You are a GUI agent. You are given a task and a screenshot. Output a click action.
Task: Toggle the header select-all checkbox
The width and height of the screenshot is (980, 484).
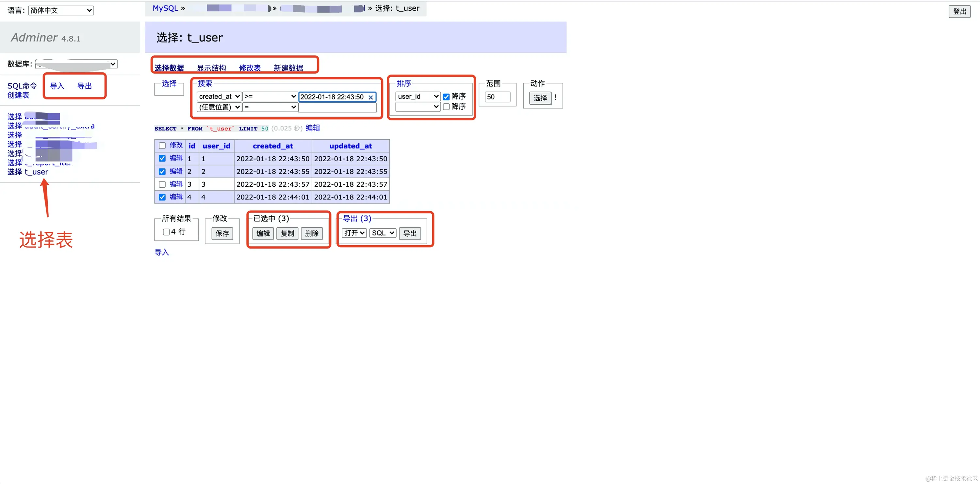coord(162,146)
